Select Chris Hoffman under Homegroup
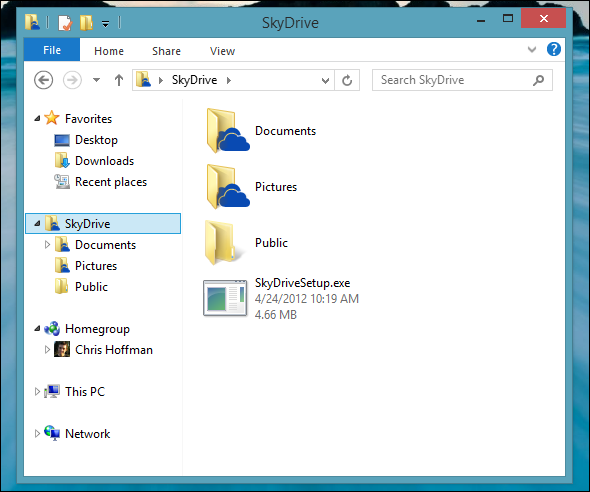The image size is (590, 492). tap(114, 350)
